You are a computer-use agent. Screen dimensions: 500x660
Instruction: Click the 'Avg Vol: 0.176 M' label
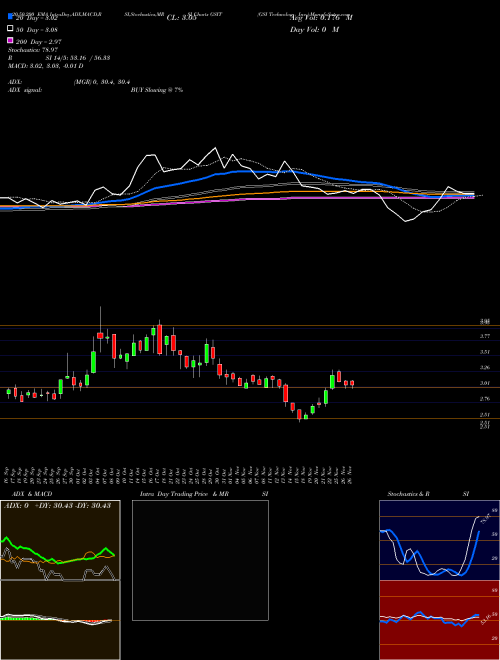pos(321,18)
